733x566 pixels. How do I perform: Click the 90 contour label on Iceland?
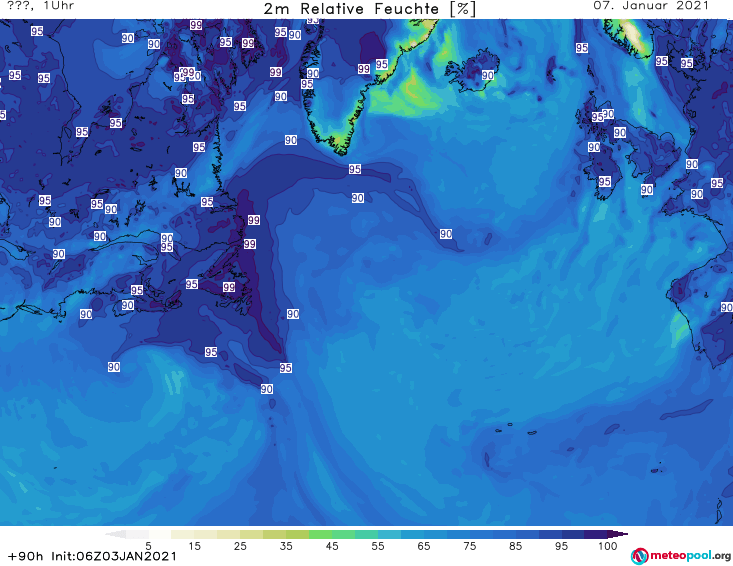(x=488, y=75)
